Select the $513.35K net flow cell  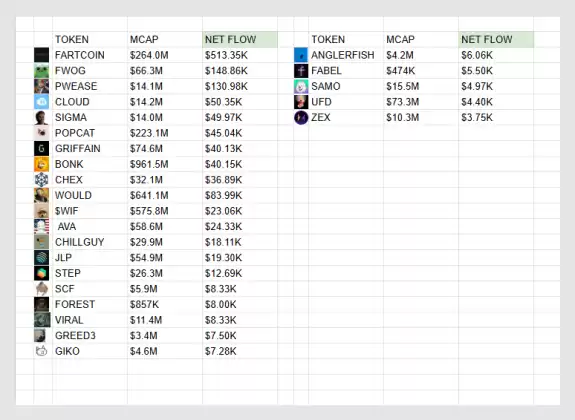tap(240, 55)
